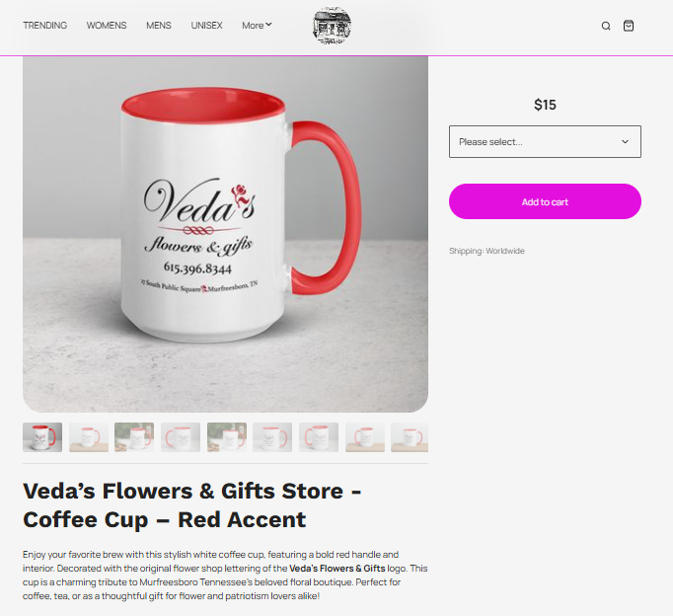This screenshot has width=673, height=616.
Task: Select the fifth mug thumbnail
Action: [227, 437]
